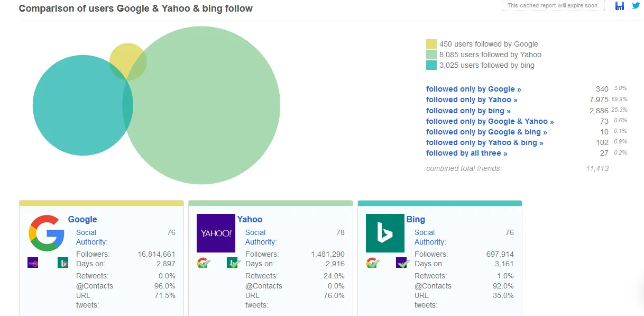
Task: Click Google's follower count 16,814,661
Action: pyautogui.click(x=156, y=254)
